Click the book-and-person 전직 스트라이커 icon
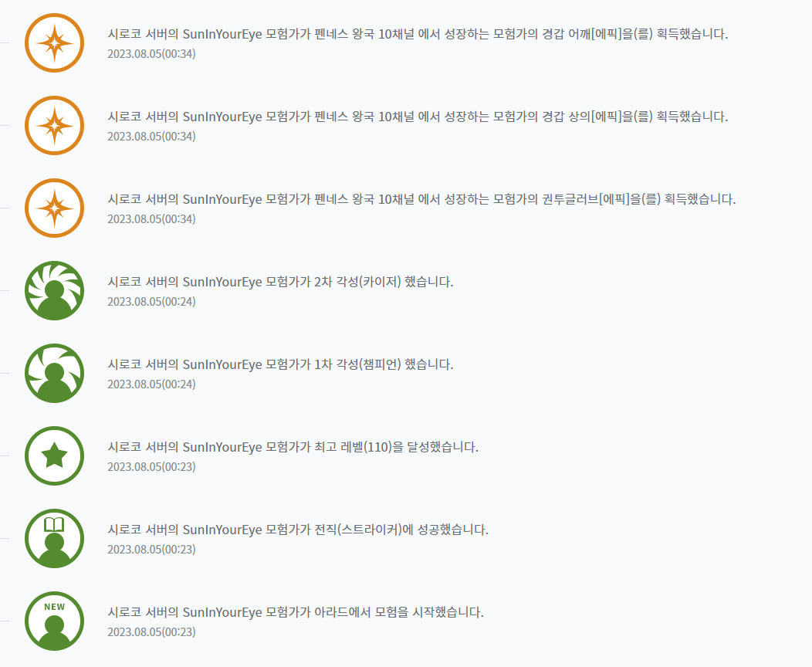The width and height of the screenshot is (812, 667). pos(54,539)
